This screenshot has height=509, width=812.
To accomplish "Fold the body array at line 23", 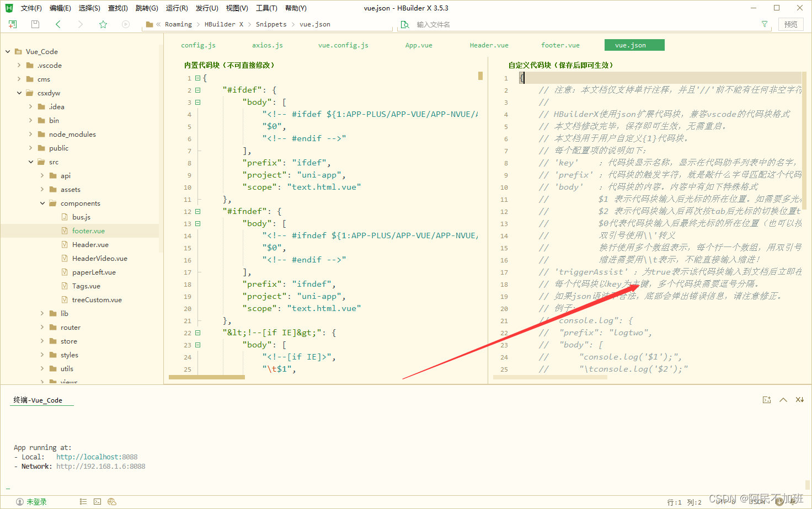I will [x=197, y=345].
